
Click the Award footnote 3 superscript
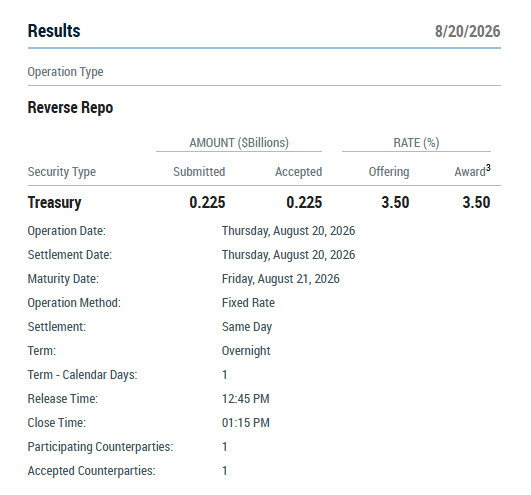coord(488,168)
